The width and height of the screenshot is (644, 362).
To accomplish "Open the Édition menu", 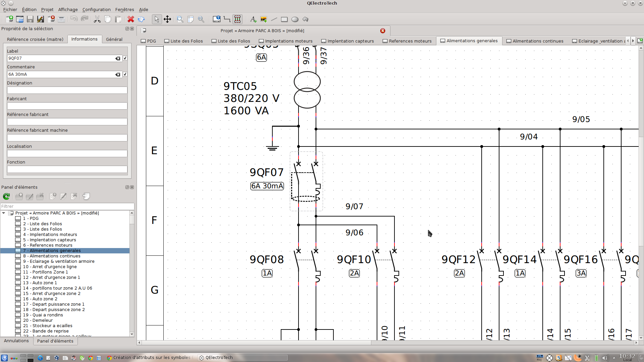I will (29, 9).
